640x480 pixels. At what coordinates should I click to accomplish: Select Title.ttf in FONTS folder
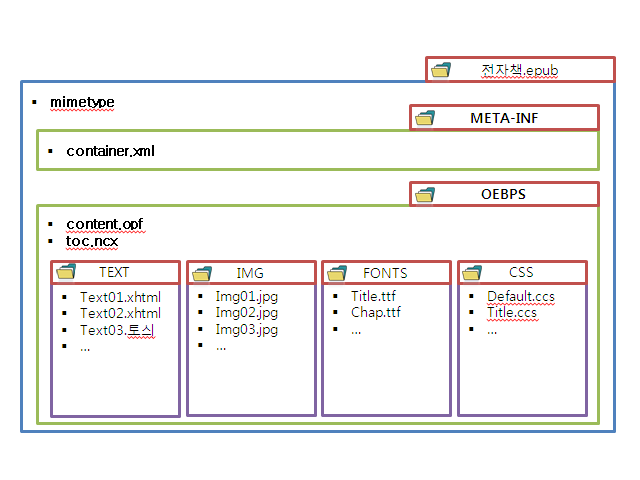(x=373, y=296)
